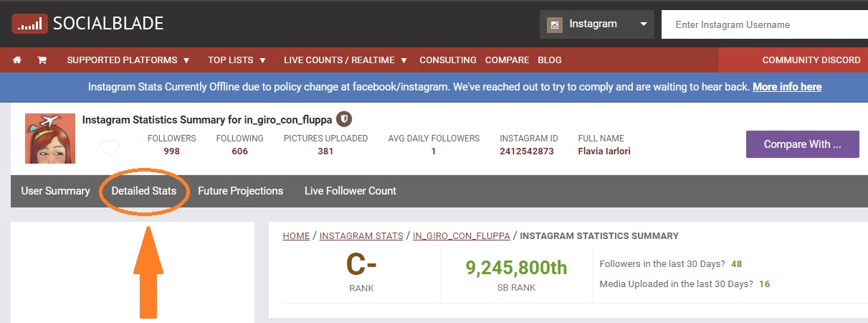Click the IN_GIRO_CON_FLUPPA breadcrumb link

tap(462, 235)
